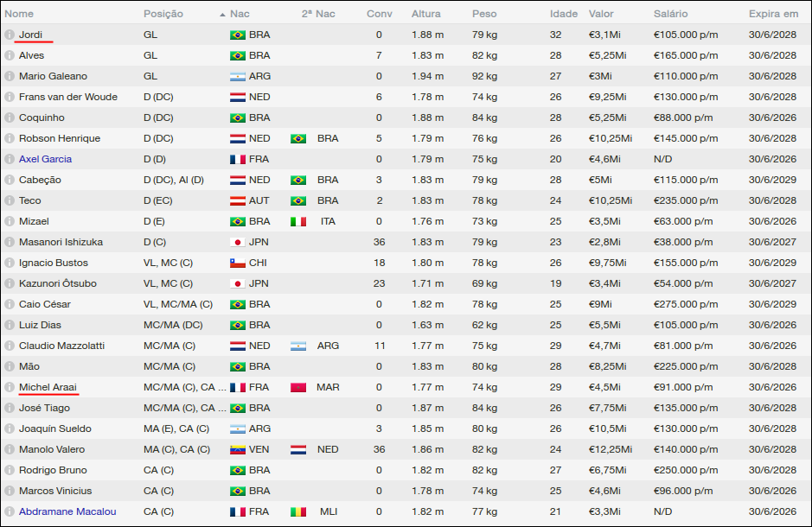This screenshot has height=527, width=812.
Task: Open Axel Garcia player profile link
Action: [x=45, y=159]
